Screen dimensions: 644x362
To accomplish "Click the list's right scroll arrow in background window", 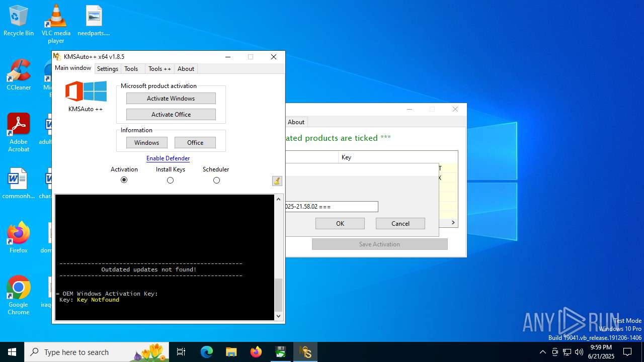I will [x=453, y=222].
